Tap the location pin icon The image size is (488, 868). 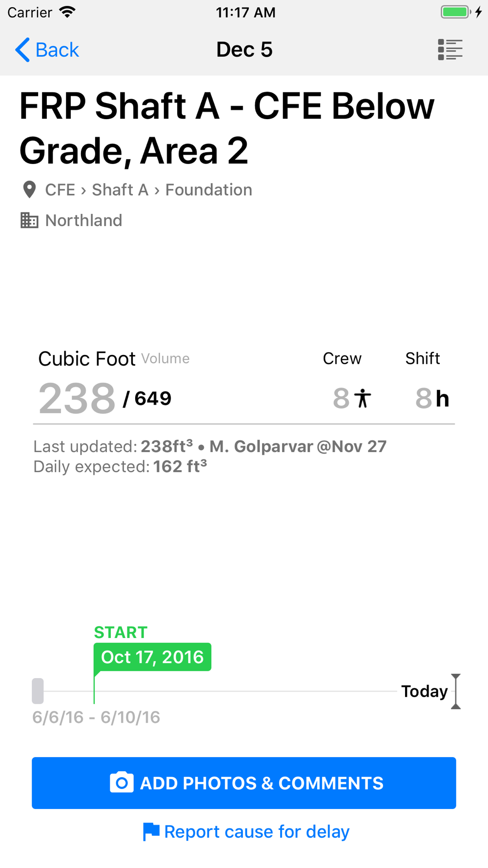[29, 190]
